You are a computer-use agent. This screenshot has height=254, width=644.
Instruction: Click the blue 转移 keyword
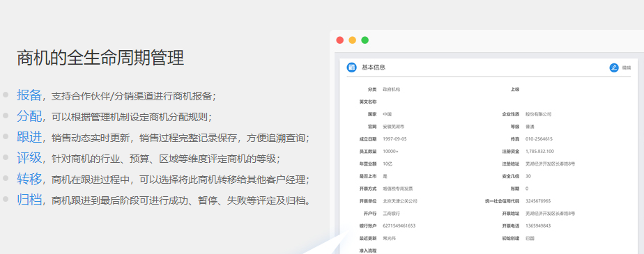click(29, 179)
